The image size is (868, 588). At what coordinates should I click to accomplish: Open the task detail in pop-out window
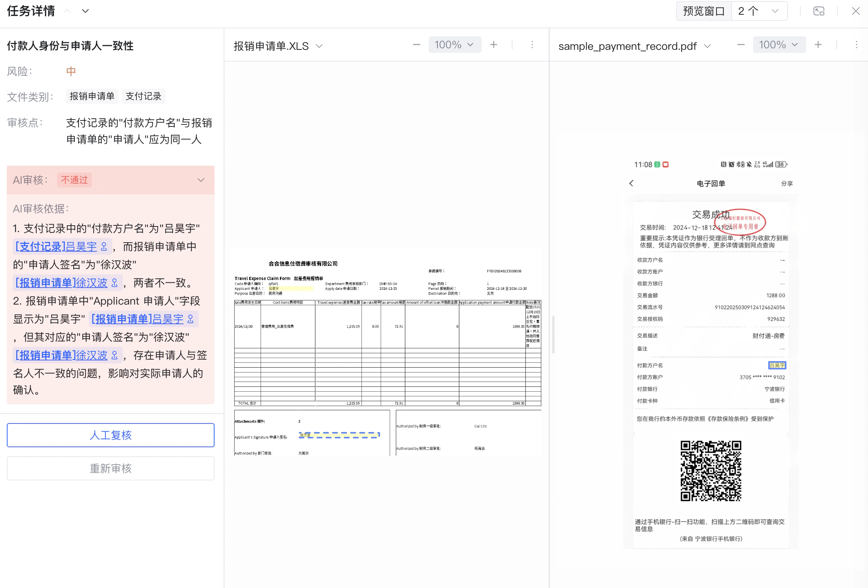click(x=819, y=11)
